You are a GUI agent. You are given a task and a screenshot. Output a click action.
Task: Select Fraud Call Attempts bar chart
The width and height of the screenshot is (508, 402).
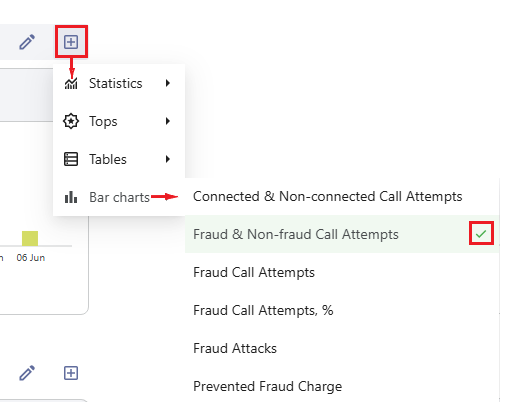[x=342, y=272]
